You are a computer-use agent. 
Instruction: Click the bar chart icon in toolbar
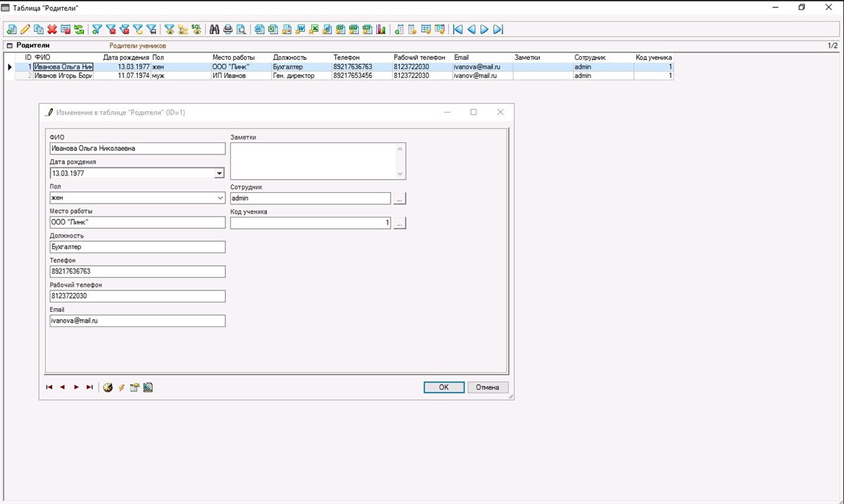coord(380,30)
